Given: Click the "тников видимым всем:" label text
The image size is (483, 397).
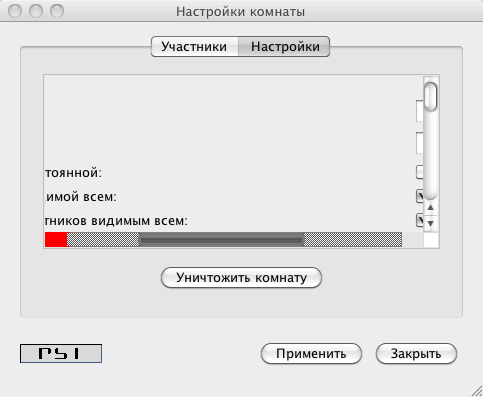Looking at the screenshot, I should point(116,221).
